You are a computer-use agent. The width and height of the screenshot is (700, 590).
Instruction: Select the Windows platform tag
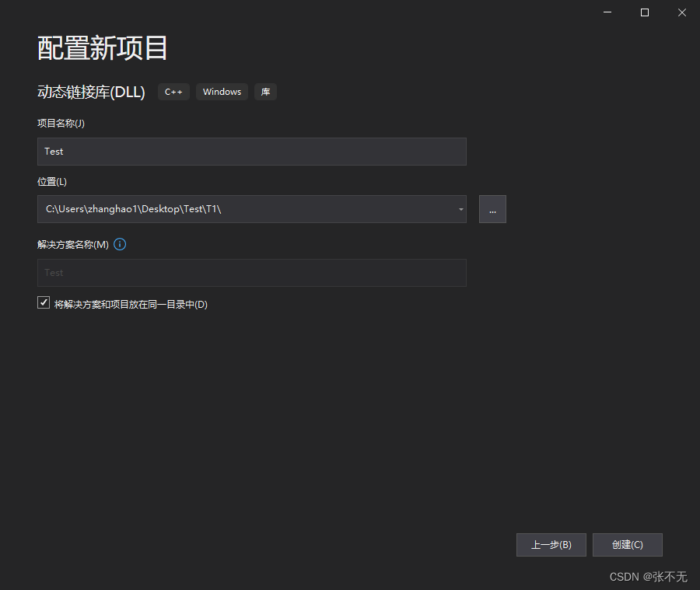(x=221, y=92)
